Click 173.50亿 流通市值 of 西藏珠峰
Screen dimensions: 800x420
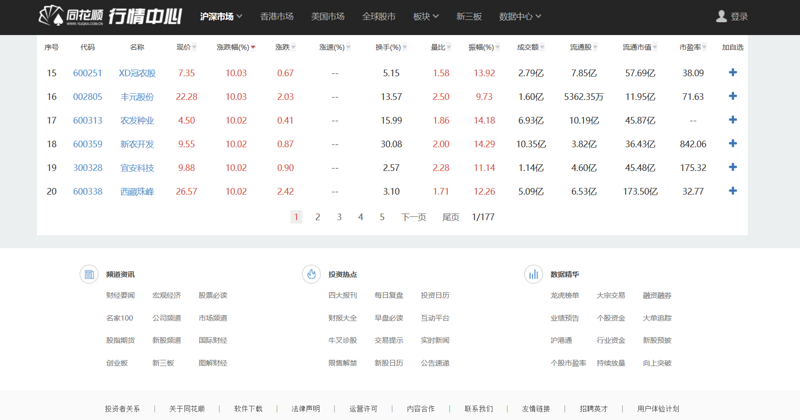click(x=640, y=191)
